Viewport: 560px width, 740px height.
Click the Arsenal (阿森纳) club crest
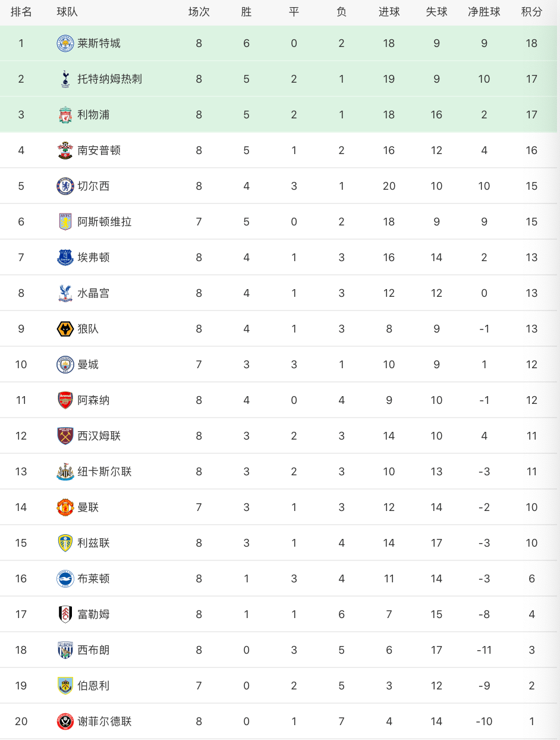[65, 400]
